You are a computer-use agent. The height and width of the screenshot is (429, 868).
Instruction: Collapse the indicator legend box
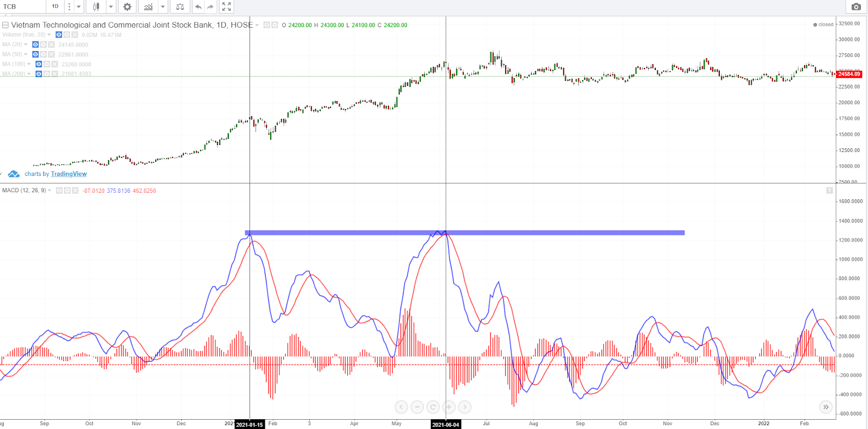5,25
